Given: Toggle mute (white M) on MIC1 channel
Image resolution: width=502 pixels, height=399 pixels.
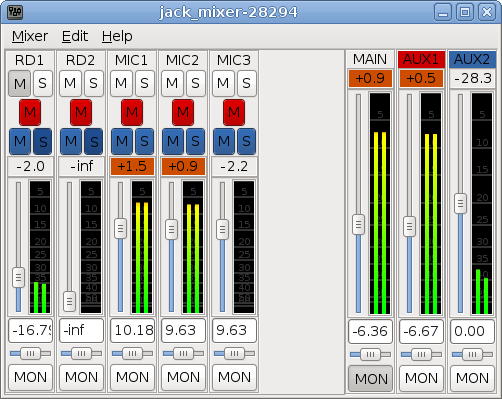Looking at the screenshot, I should [x=121, y=83].
